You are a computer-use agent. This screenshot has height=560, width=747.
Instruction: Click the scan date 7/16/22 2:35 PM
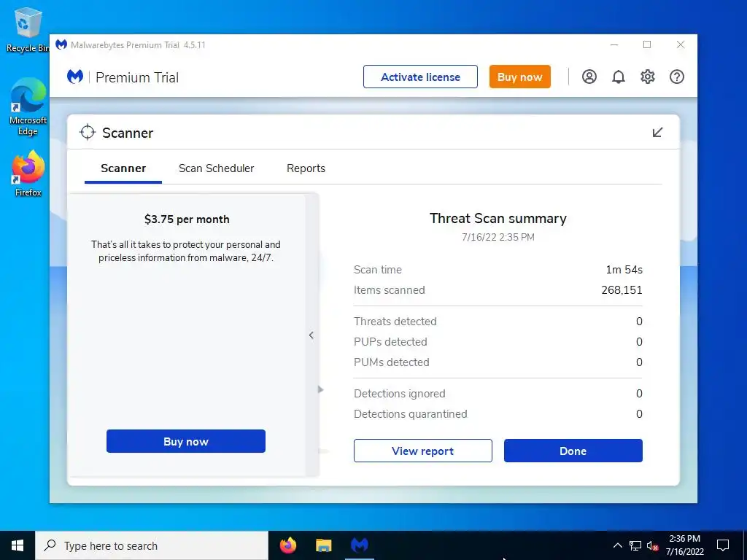pyautogui.click(x=498, y=237)
